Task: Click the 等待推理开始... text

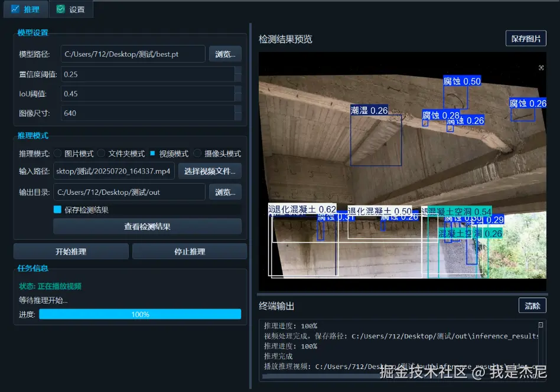Action: pyautogui.click(x=43, y=300)
